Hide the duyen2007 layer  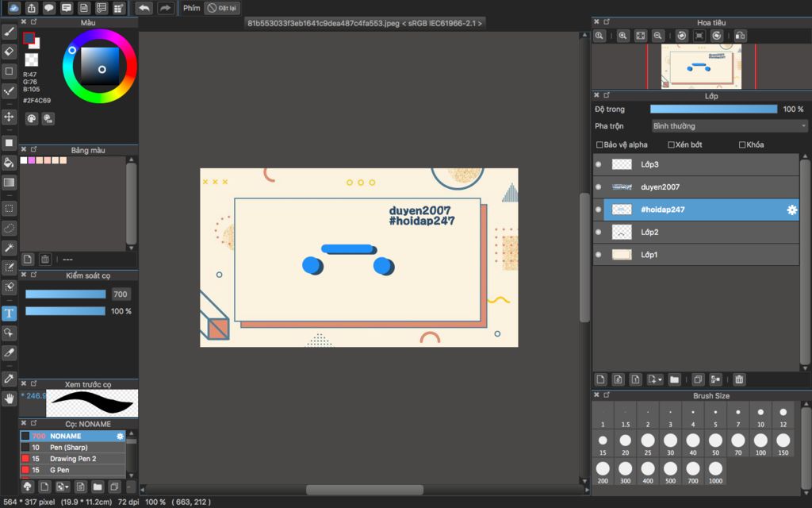599,187
